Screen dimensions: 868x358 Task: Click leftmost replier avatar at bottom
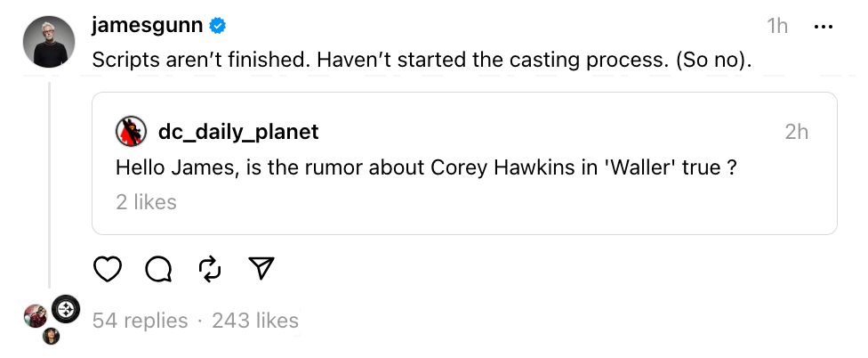[x=36, y=315]
